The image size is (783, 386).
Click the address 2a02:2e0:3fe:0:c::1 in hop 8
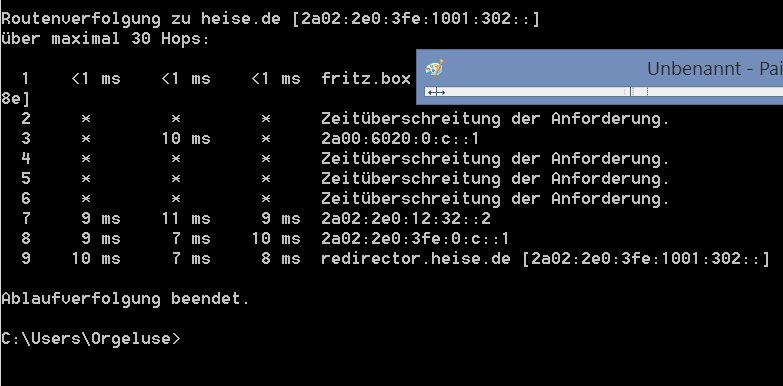tap(415, 238)
